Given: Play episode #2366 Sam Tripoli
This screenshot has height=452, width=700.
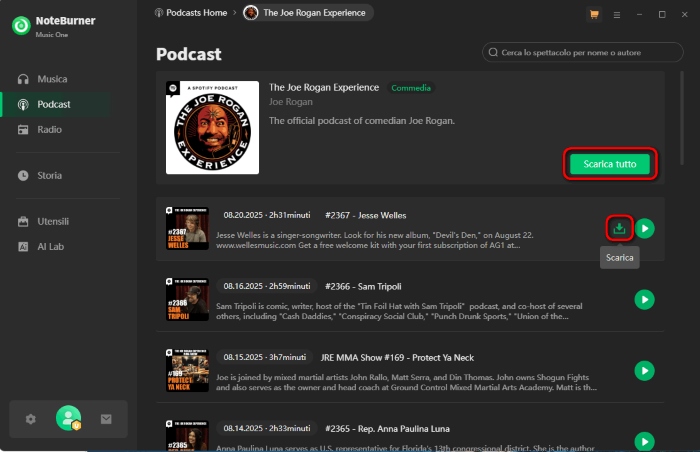Looking at the screenshot, I should pyautogui.click(x=645, y=299).
